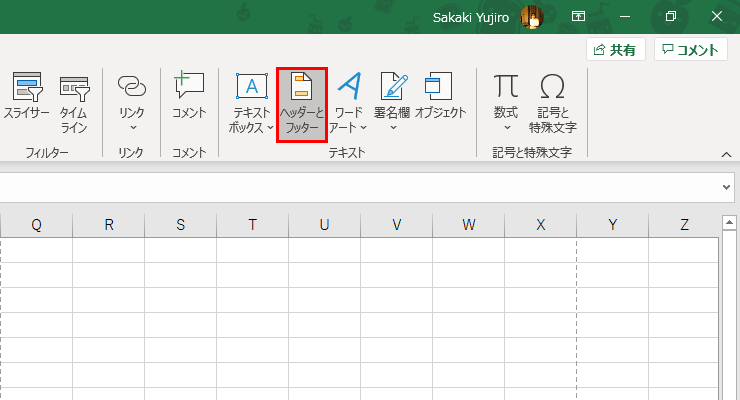The height and width of the screenshot is (400, 740).
Task: Click the Comments (コメント) button at top right
Action: coord(690,49)
